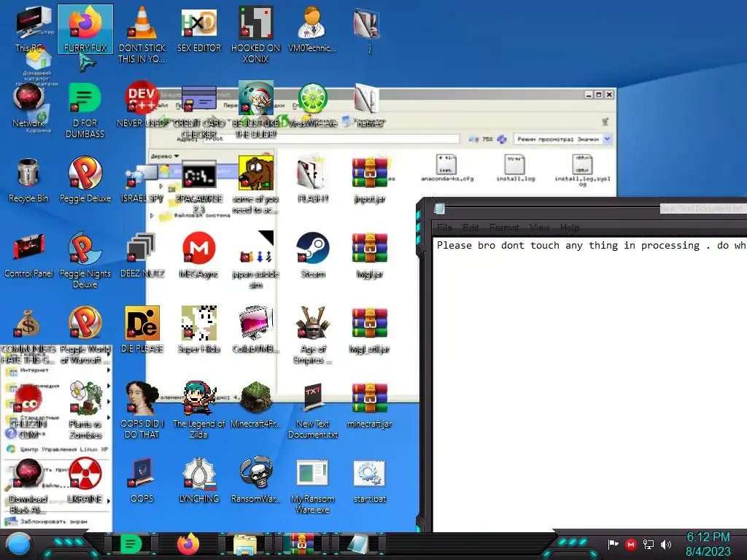The height and width of the screenshot is (560, 747).
Task: Open the input.jar archive icon
Action: (x=370, y=179)
